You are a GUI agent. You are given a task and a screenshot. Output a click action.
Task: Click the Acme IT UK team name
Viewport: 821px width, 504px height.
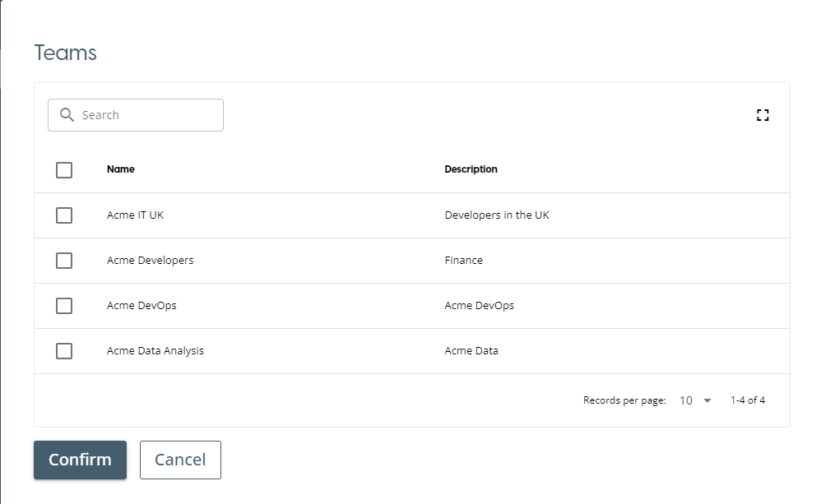(x=135, y=215)
